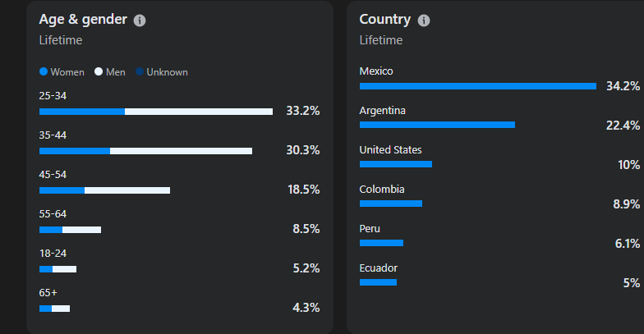Toggle the Unknown legend item

[162, 72]
